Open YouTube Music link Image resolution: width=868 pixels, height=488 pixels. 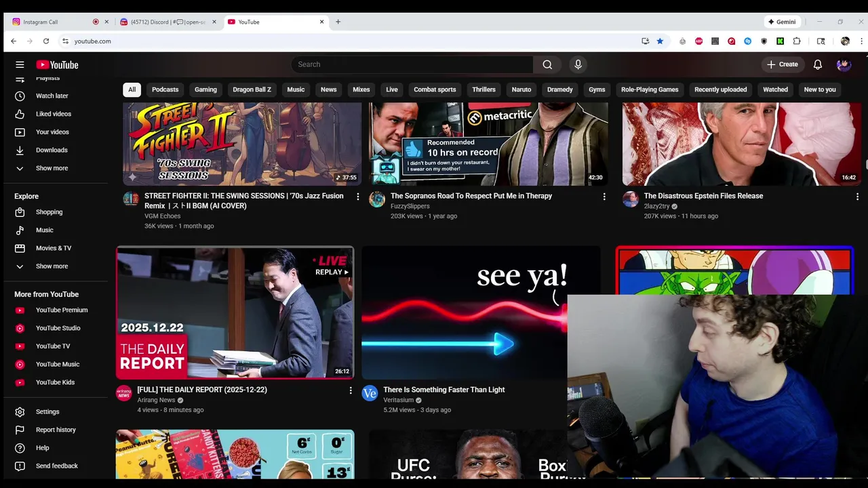click(x=58, y=364)
